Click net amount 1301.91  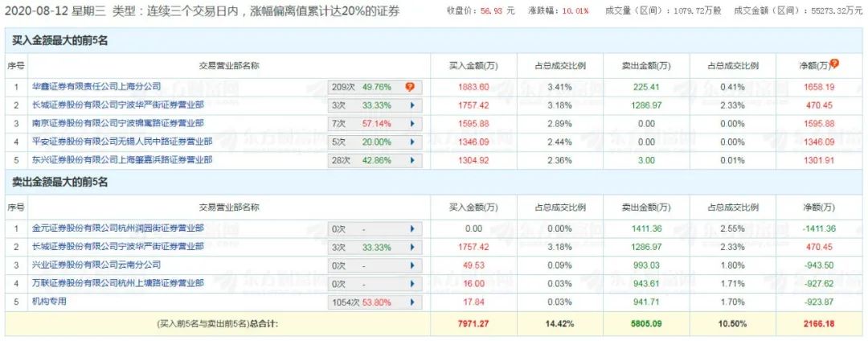click(x=819, y=161)
